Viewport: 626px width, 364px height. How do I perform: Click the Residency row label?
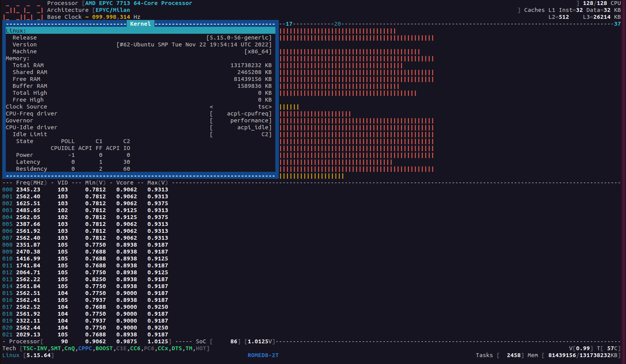(x=31, y=169)
